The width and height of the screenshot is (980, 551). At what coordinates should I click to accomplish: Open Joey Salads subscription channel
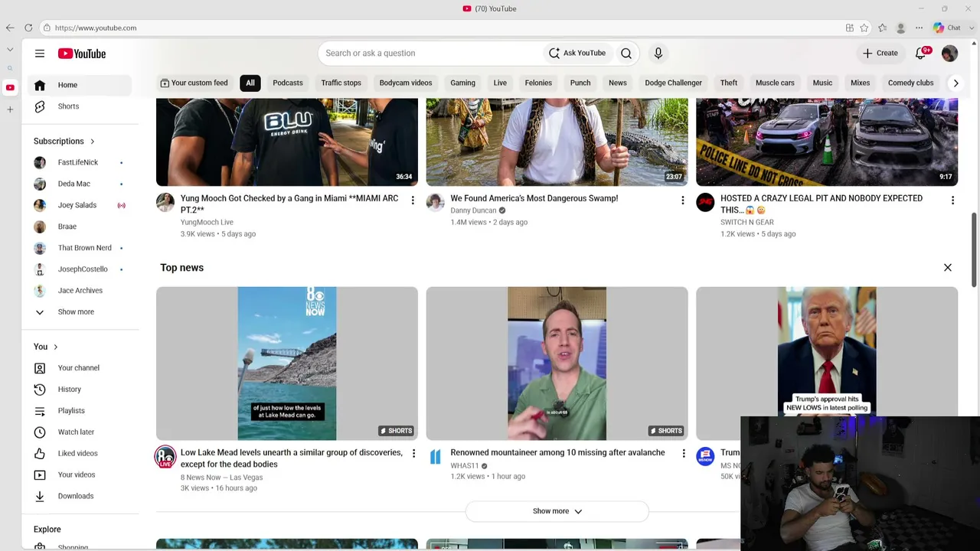click(80, 206)
